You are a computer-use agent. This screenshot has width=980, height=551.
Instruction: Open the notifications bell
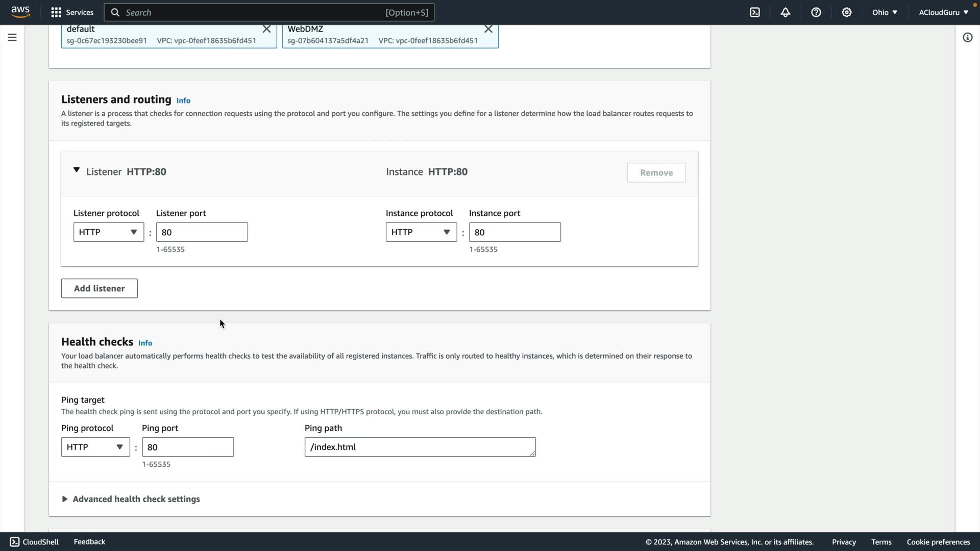(x=786, y=12)
